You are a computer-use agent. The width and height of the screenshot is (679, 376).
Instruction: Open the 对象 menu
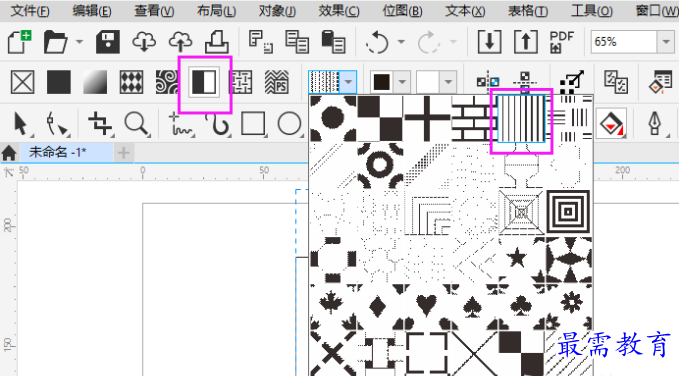[x=278, y=10]
